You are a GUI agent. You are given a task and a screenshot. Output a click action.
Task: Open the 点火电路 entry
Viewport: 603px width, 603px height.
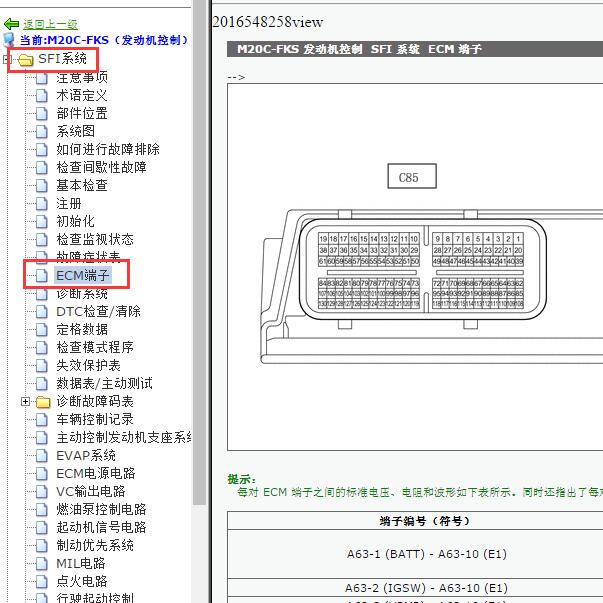click(x=82, y=581)
